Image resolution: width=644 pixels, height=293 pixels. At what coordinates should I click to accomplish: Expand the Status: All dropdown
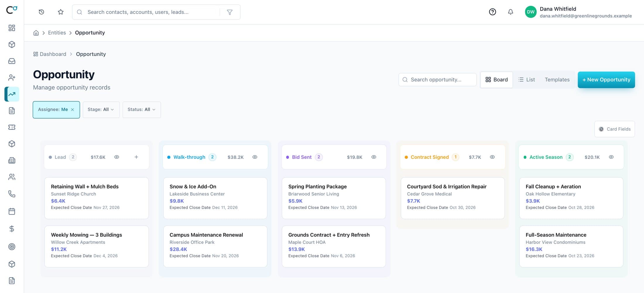pos(142,110)
